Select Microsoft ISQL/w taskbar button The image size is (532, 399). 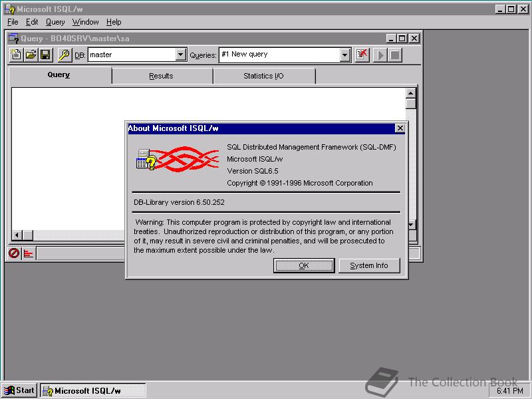93,390
